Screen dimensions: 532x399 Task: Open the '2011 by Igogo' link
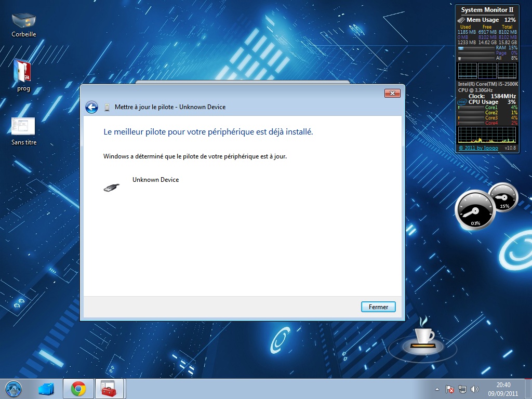point(478,148)
